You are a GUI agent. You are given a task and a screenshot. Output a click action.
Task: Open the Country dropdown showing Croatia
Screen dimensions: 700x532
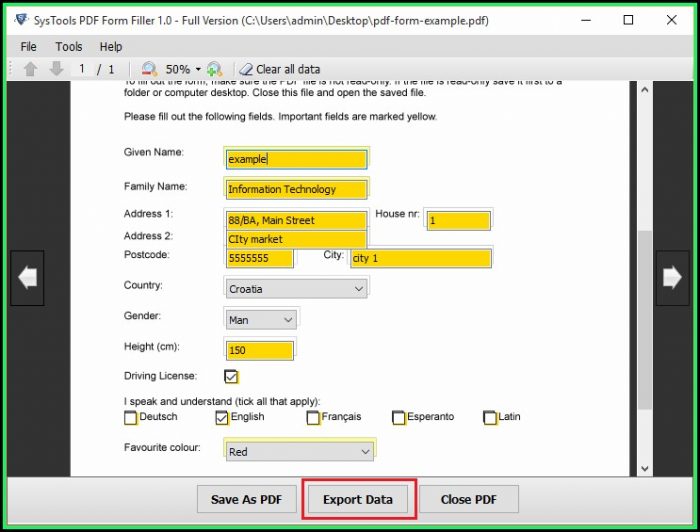pyautogui.click(x=296, y=289)
